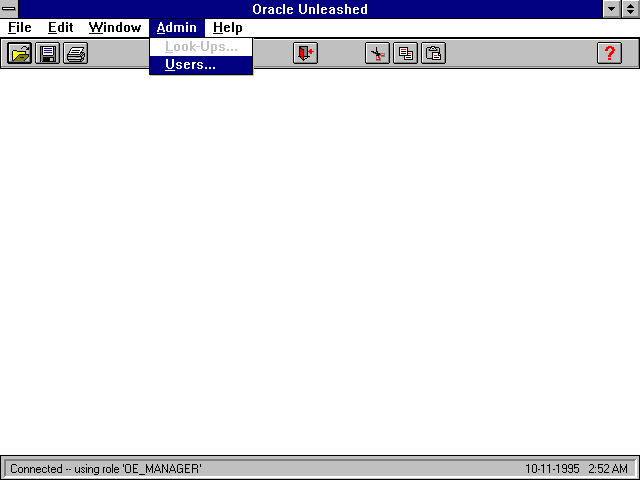Click the Cut scissors toolbar icon
This screenshot has width=640, height=480.
(x=377, y=54)
